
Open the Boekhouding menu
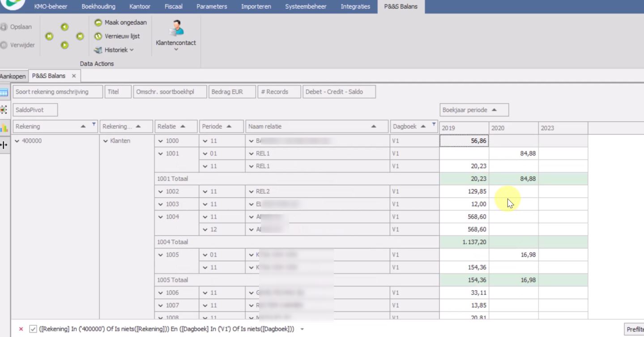tap(98, 6)
